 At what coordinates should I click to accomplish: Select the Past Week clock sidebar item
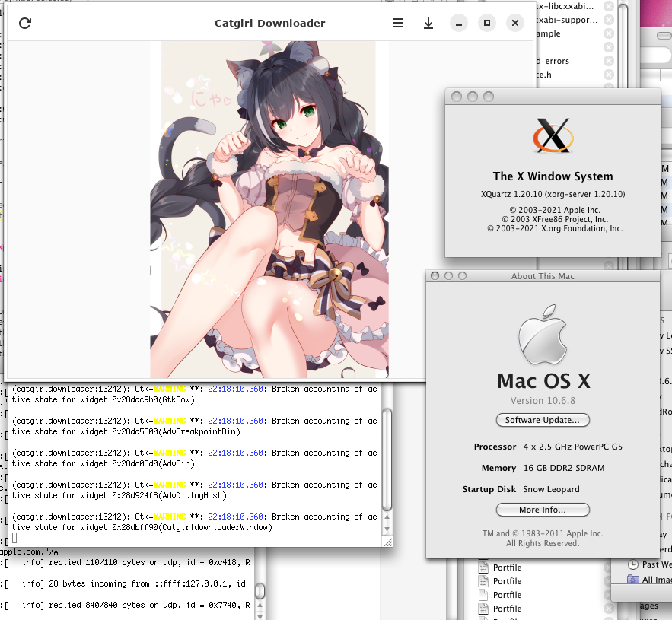[x=649, y=564]
